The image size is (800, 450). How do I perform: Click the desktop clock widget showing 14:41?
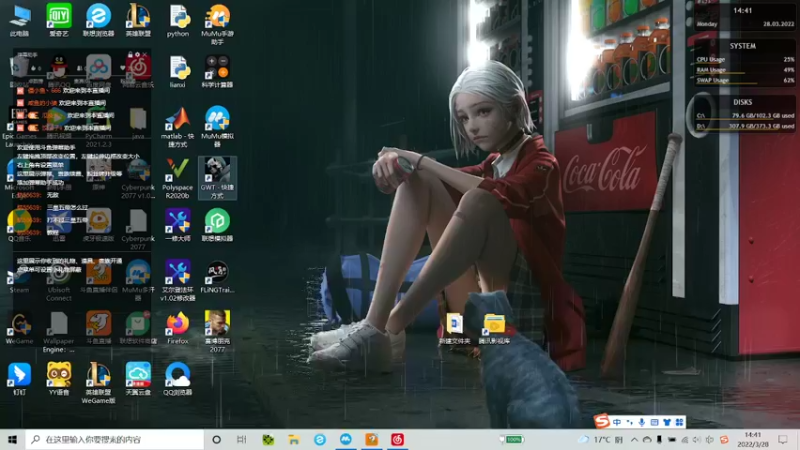tap(742, 10)
